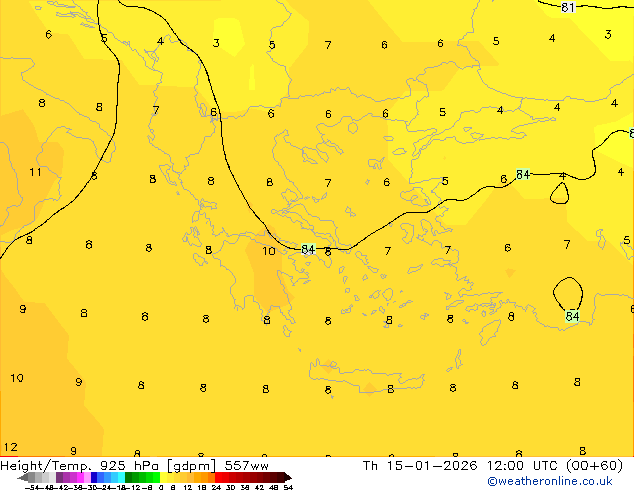Pick the dark blue swatch in the color legend
Screen dimensions: 634x490
(x=94, y=477)
